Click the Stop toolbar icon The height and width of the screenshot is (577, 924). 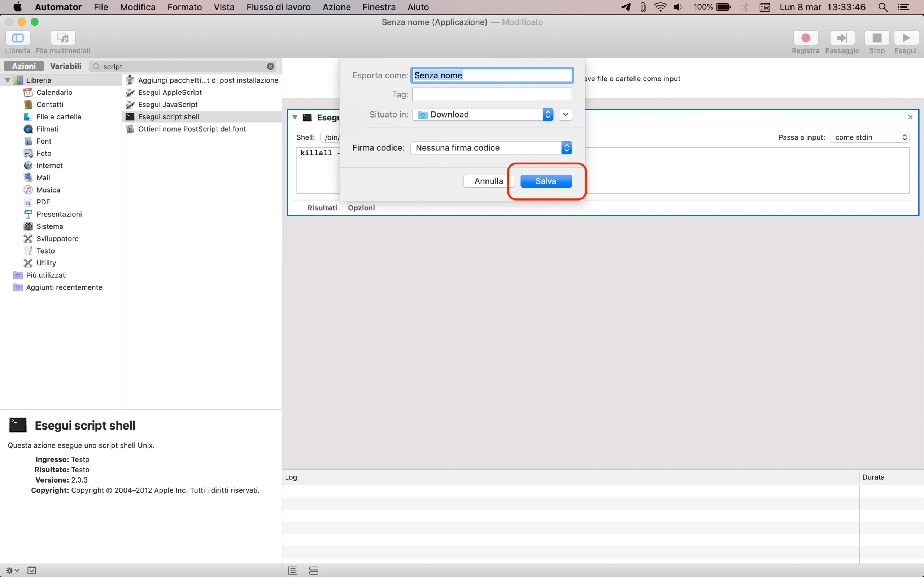coord(877,38)
